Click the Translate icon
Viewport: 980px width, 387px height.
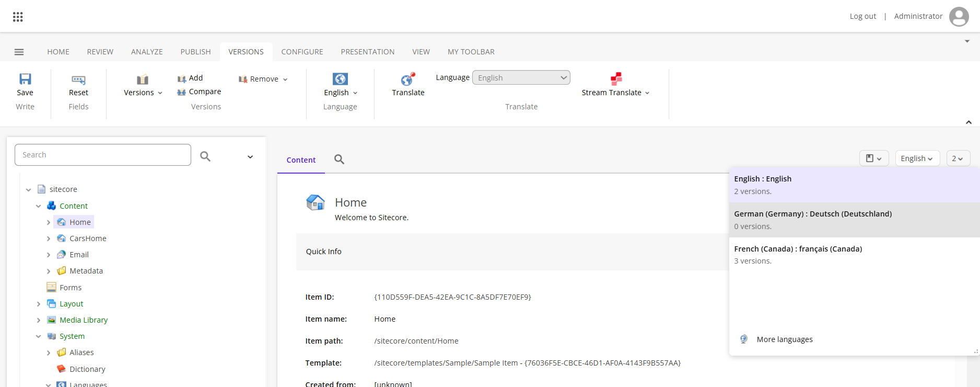[408, 79]
